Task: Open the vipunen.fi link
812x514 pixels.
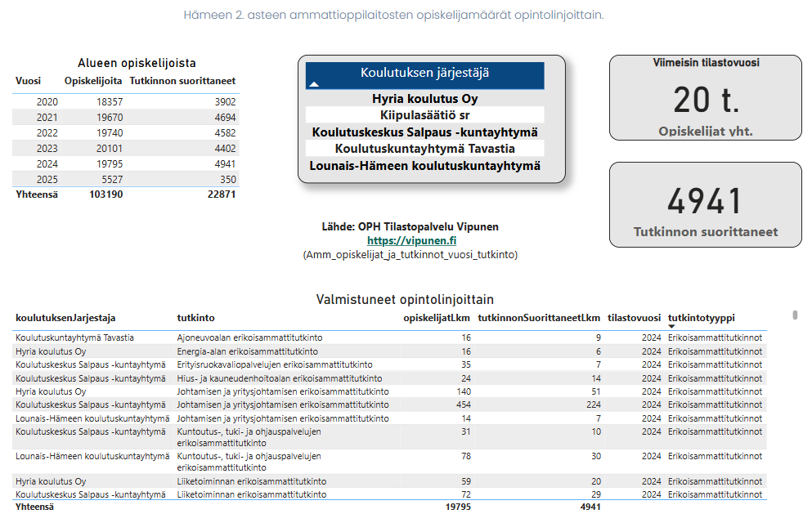Action: point(411,241)
